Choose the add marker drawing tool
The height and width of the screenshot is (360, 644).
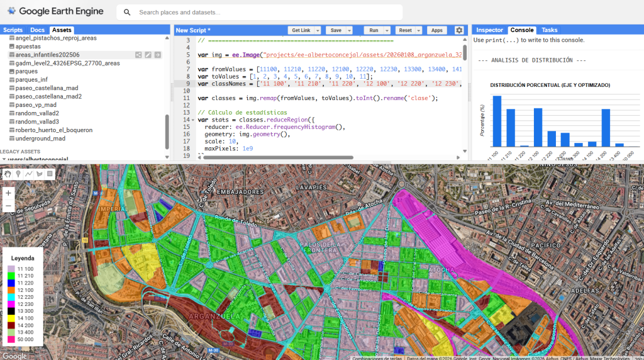click(x=18, y=174)
